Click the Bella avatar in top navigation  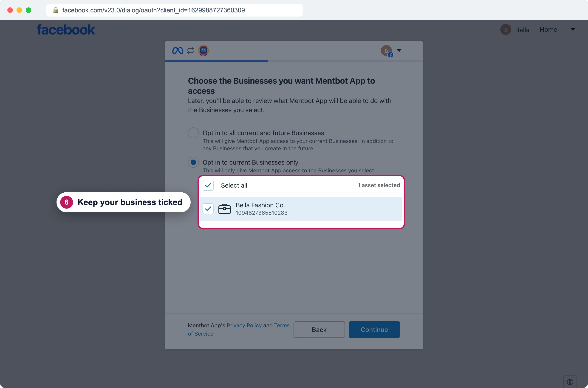click(506, 30)
